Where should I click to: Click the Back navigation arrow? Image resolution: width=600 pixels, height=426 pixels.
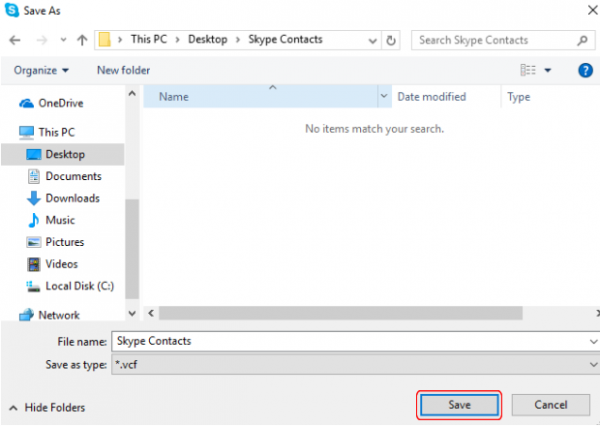[x=15, y=40]
